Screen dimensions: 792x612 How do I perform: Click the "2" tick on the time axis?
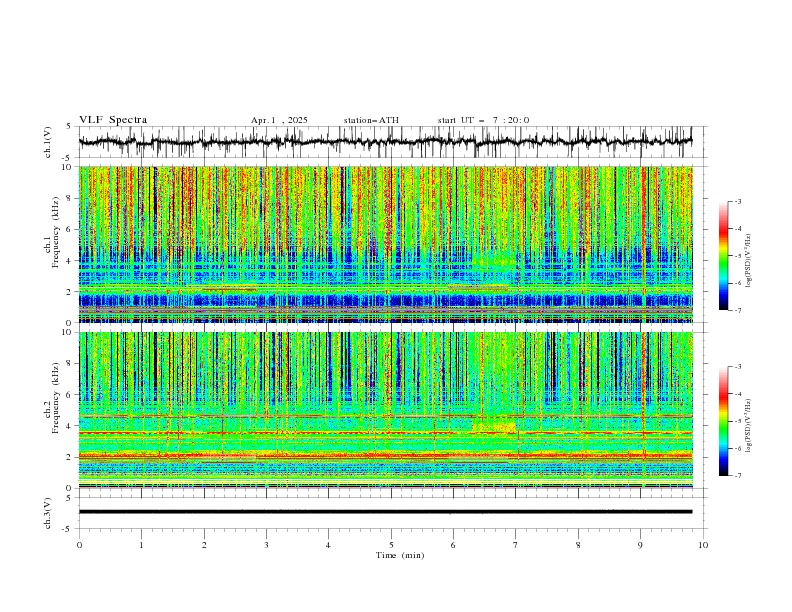pos(204,545)
